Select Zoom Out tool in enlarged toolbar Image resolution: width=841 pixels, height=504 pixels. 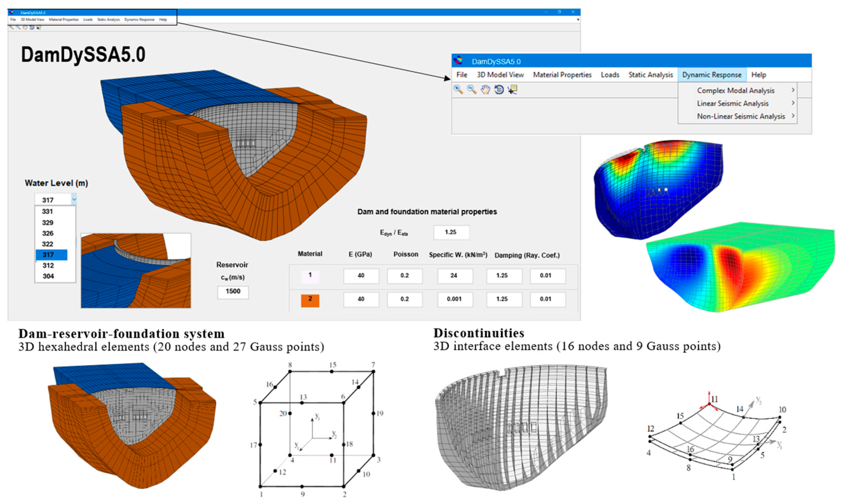coord(472,89)
